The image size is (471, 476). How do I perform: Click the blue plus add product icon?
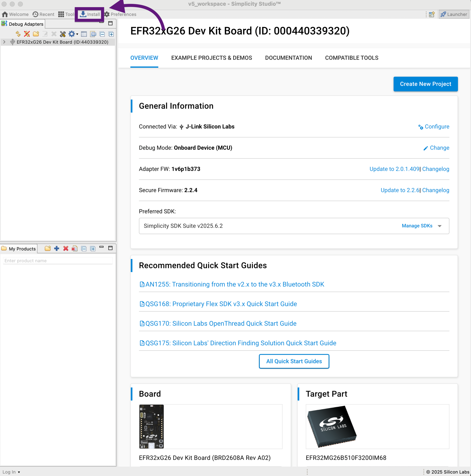coord(57,248)
